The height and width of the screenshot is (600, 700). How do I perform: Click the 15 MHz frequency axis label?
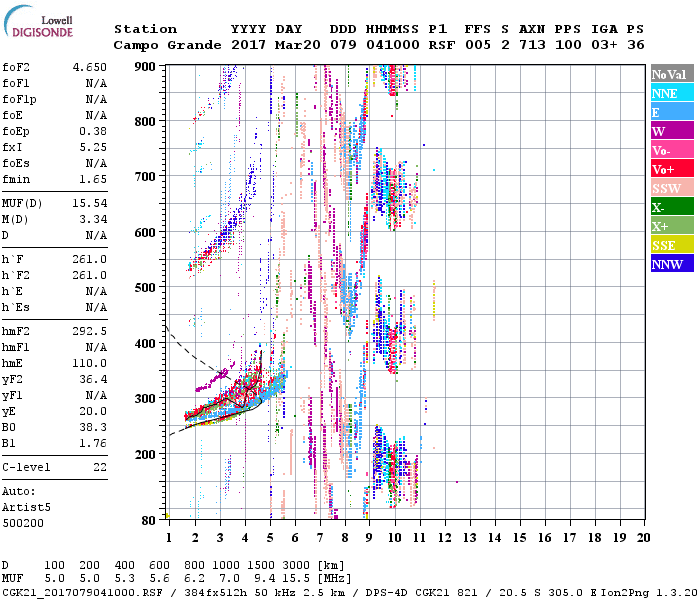tap(520, 538)
